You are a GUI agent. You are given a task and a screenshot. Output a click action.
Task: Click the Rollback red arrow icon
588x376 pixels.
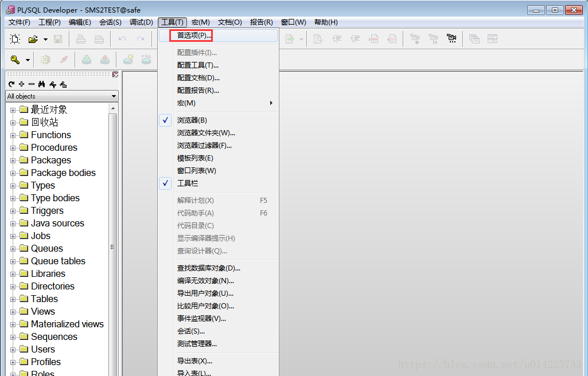[x=105, y=60]
